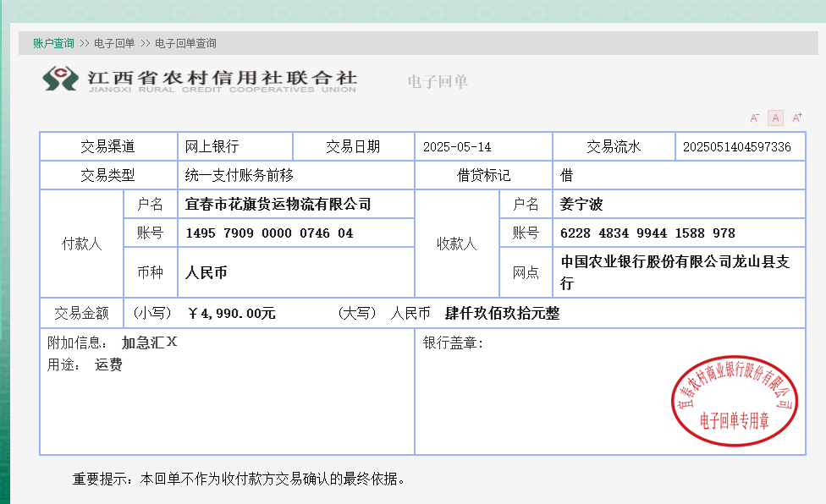
Task: Click the 交易流水 label cell
Action: [614, 146]
